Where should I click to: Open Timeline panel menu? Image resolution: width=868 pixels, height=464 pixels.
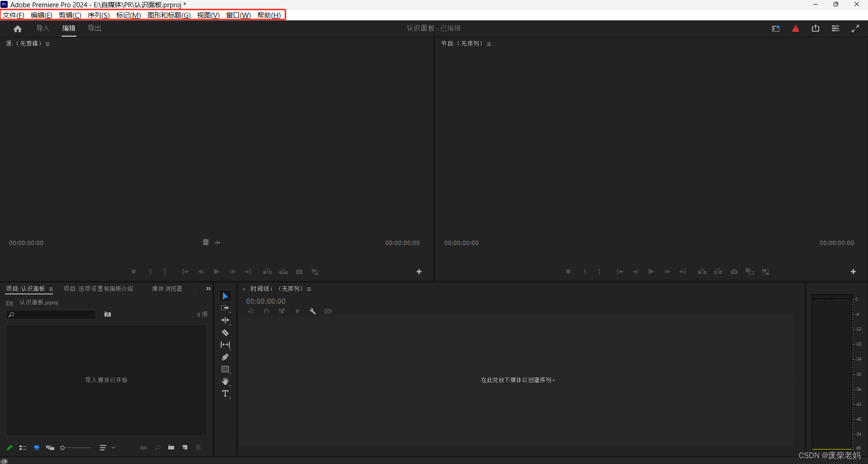[309, 289]
